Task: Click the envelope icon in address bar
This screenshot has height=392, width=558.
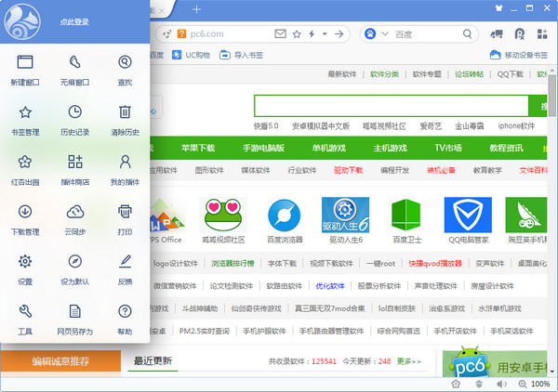Action: tap(281, 33)
